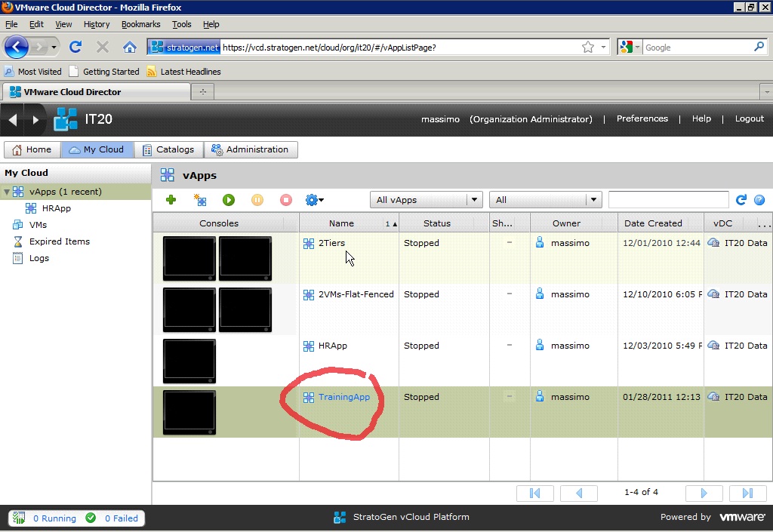Click the vApps filter text field
Viewport: 773px width, 532px height.
[x=669, y=199]
